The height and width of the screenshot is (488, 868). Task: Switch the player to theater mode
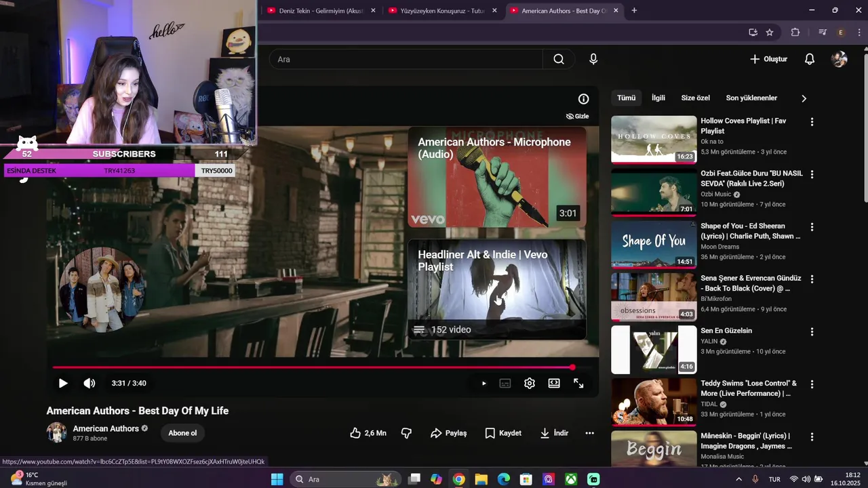[x=554, y=383]
